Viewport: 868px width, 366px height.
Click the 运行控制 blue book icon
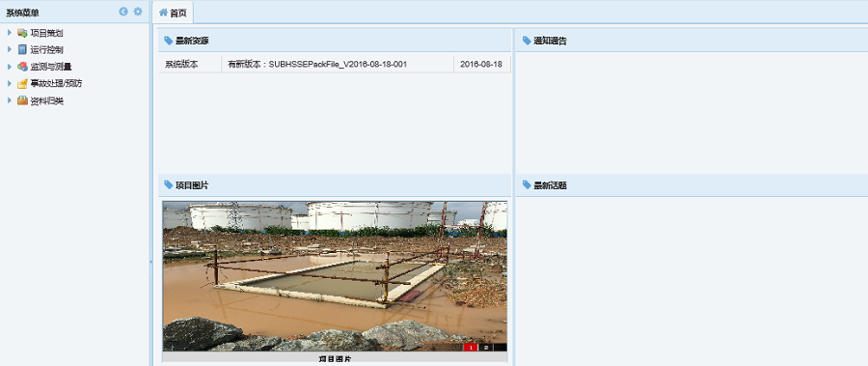coord(22,49)
